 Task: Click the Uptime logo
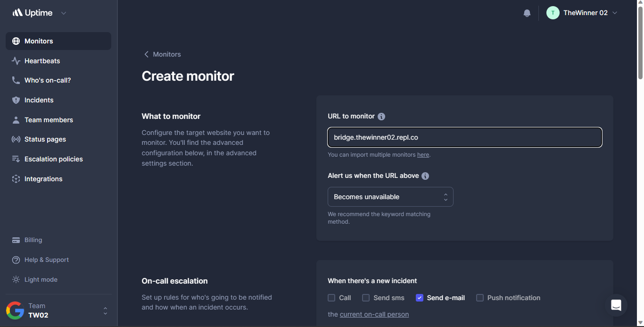point(33,13)
